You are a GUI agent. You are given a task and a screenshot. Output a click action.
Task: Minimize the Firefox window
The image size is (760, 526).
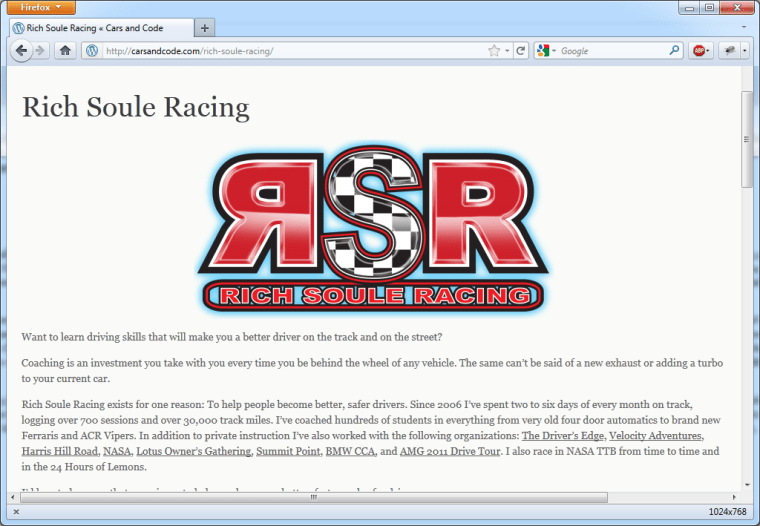689,8
